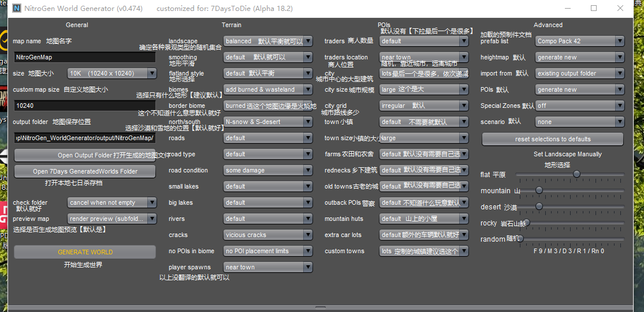The height and width of the screenshot is (312, 644).
Task: Open the town size dropdown
Action: point(425,138)
